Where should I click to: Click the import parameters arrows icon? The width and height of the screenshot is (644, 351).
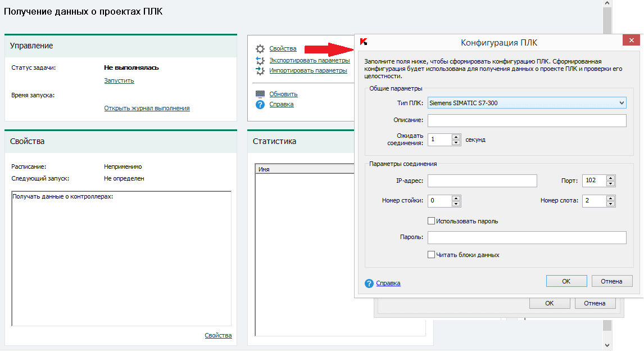tap(260, 71)
